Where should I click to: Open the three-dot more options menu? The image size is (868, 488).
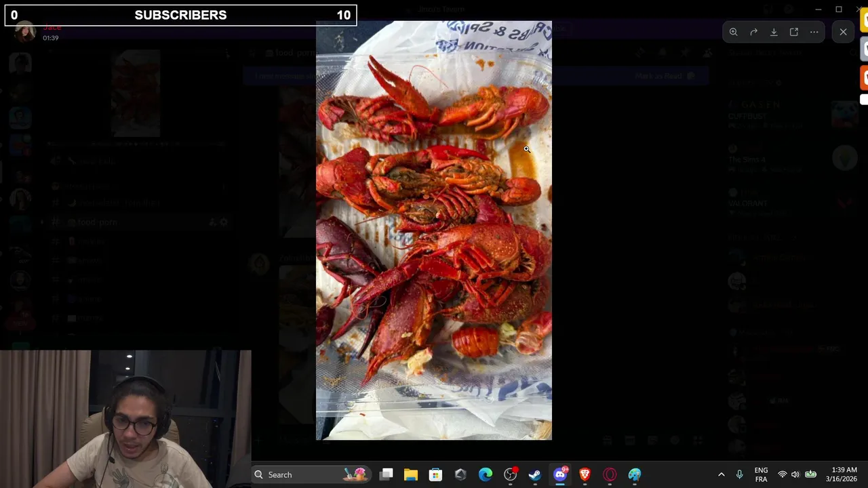point(814,32)
